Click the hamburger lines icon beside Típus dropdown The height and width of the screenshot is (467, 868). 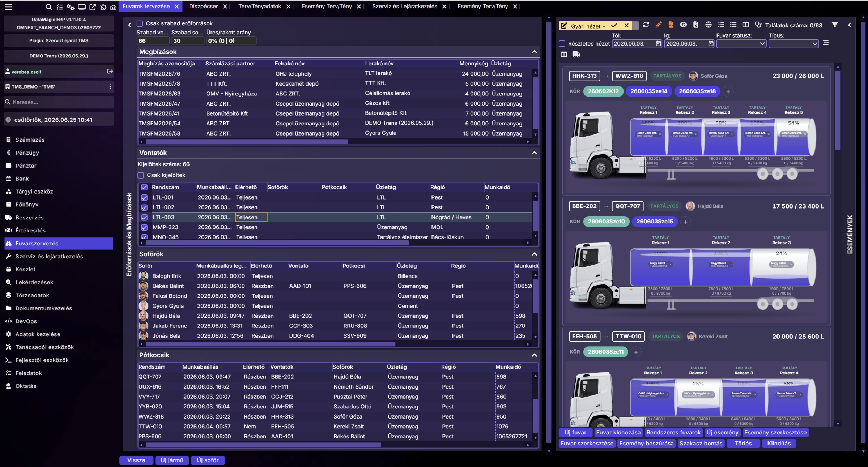click(x=826, y=43)
